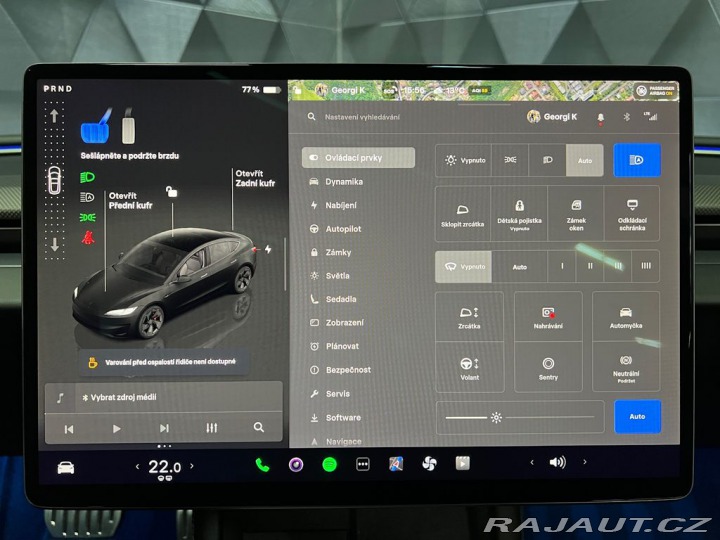Tap the car controls icon in bottom bar

(66, 468)
